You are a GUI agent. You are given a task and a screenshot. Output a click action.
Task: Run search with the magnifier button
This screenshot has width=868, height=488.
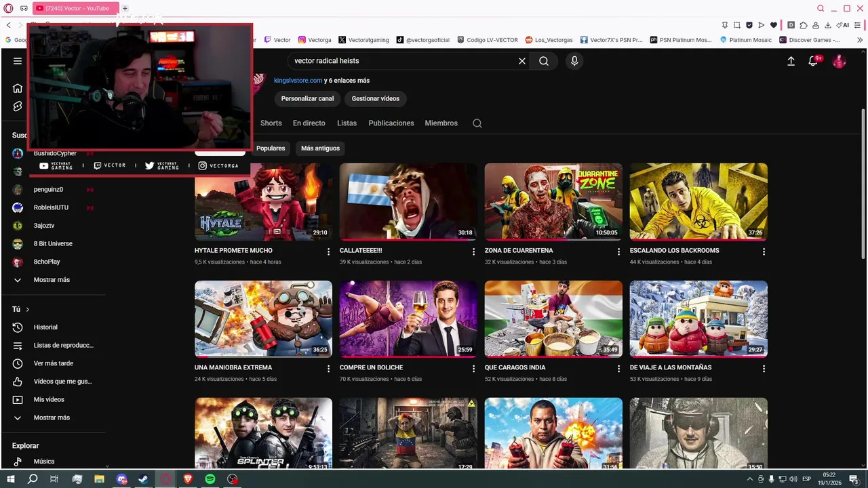544,61
